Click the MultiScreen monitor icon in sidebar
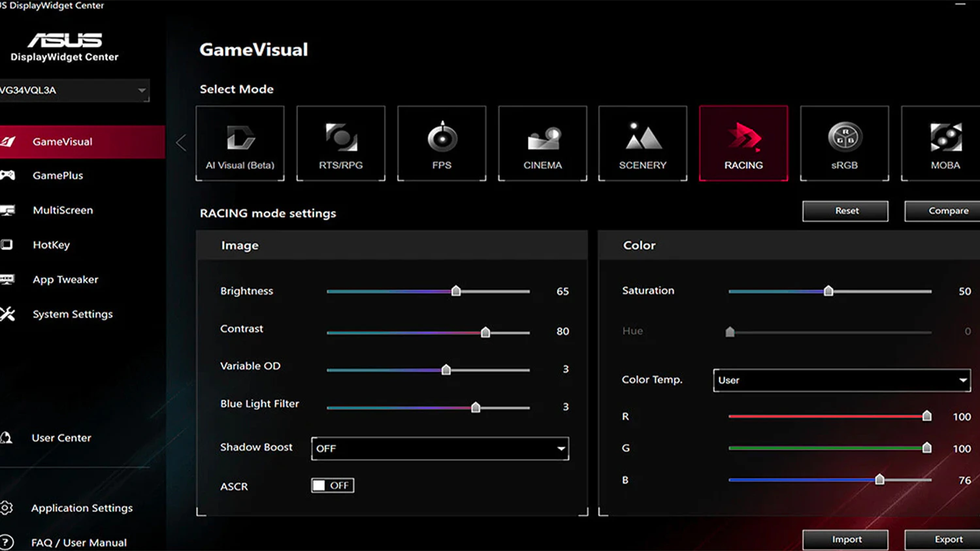 (x=7, y=210)
